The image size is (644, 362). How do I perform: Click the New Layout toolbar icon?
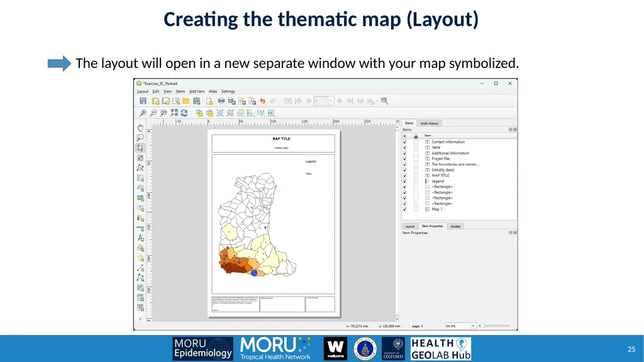tap(155, 101)
